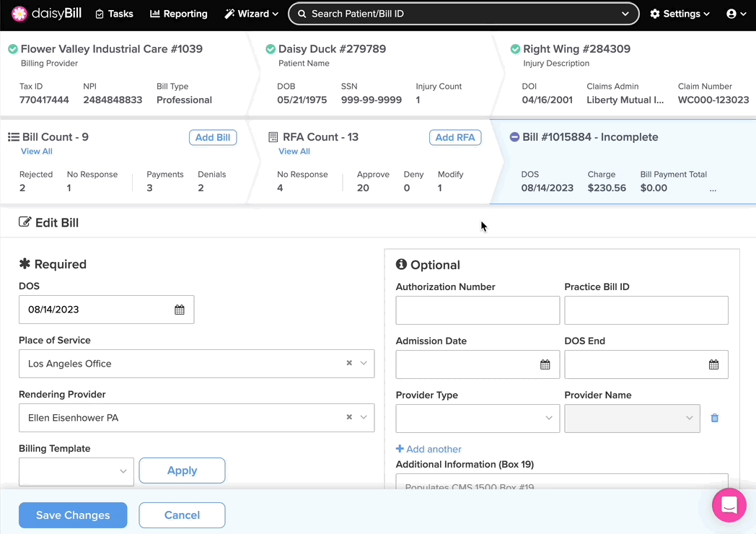Click the Optional info icon
The image size is (756, 534).
click(401, 264)
